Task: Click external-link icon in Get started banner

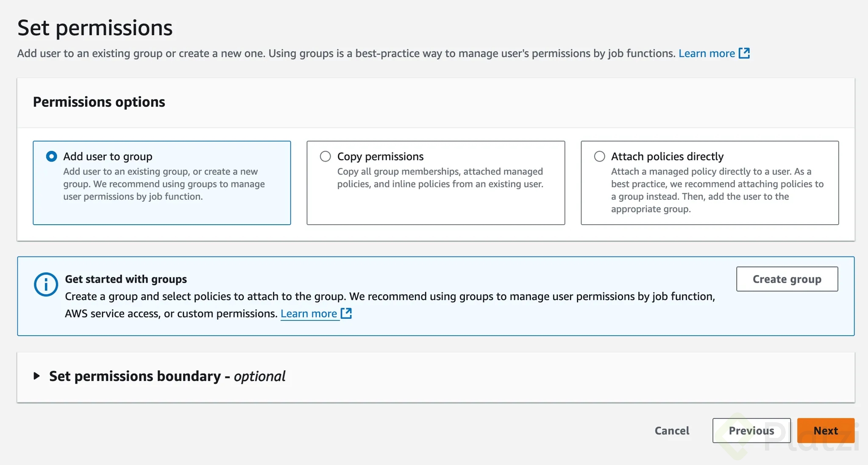Action: [346, 314]
